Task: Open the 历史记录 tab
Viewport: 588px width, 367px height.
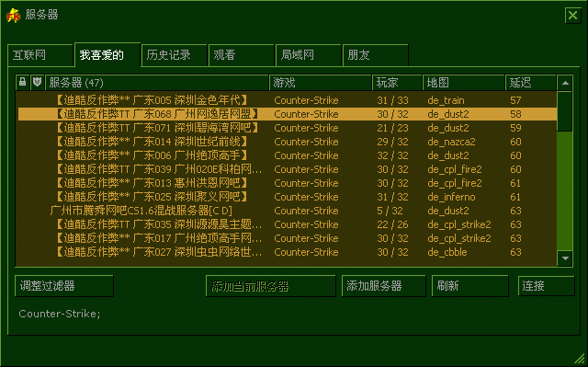Action: click(x=175, y=55)
